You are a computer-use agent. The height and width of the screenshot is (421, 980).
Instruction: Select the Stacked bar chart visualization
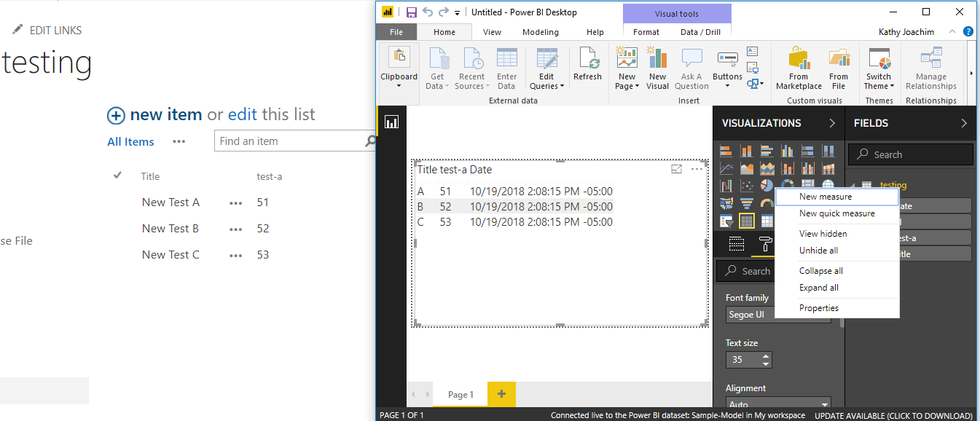(726, 151)
